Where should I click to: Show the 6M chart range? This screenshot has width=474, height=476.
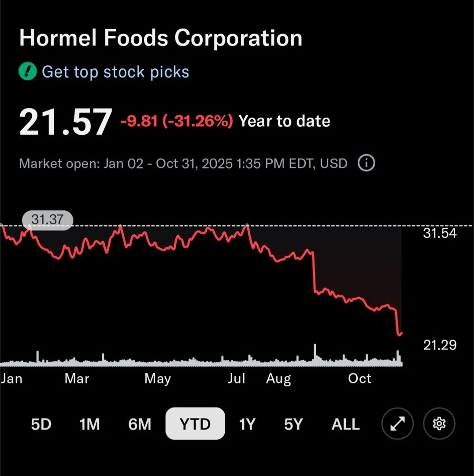(x=140, y=424)
